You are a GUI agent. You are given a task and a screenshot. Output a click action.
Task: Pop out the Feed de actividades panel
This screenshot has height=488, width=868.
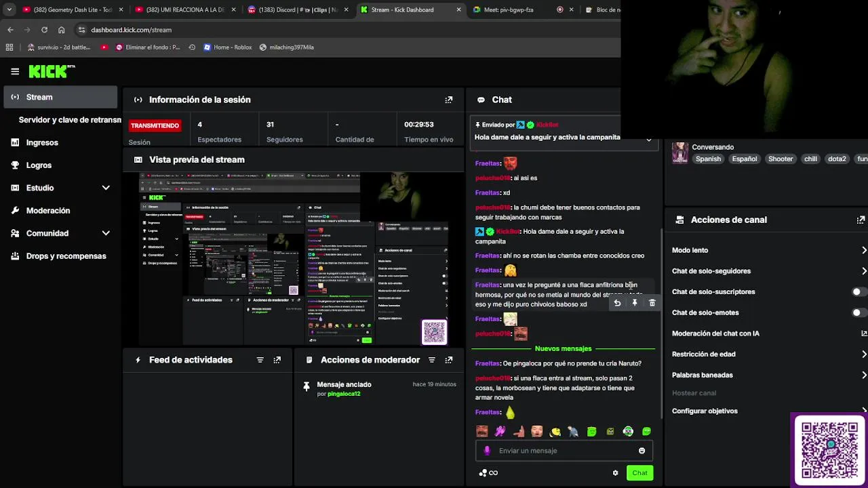click(277, 360)
